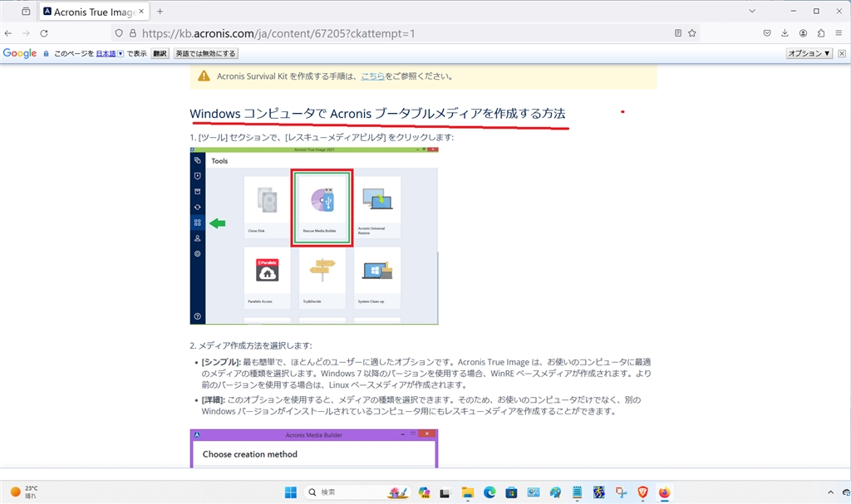Bookmark this page with the star icon
The image size is (851, 504).
tap(692, 33)
